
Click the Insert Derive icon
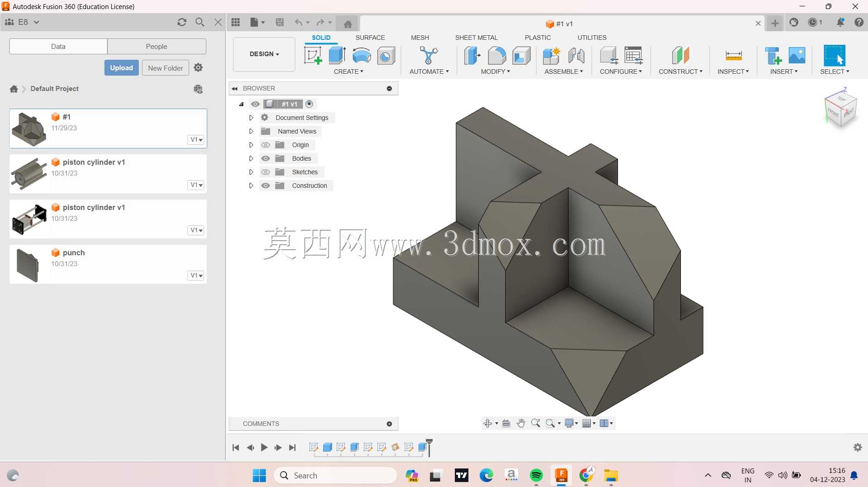tap(773, 56)
